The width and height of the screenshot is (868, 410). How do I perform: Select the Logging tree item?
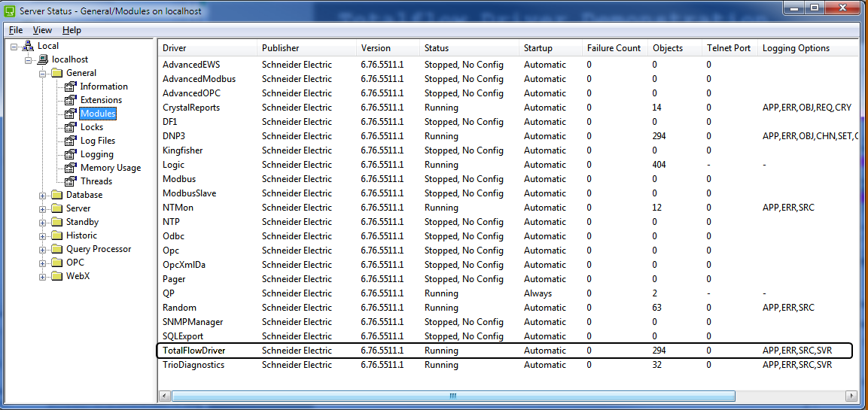tap(97, 154)
